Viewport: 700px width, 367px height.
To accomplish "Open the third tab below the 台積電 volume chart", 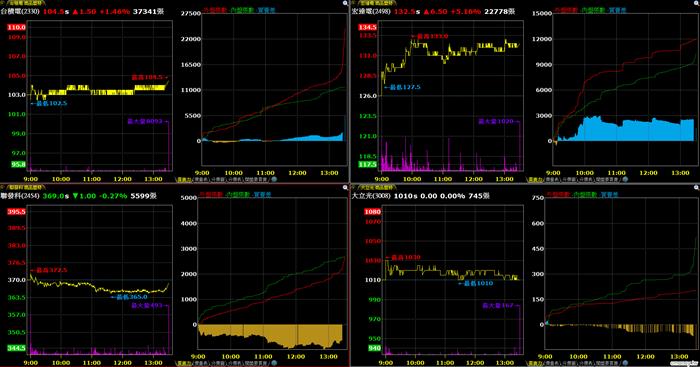I will click(218, 179).
